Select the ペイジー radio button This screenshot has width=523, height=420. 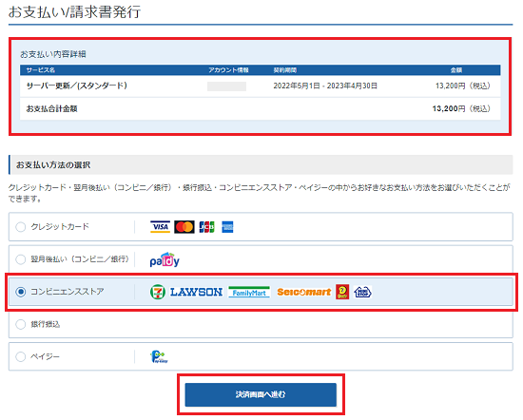(21, 356)
